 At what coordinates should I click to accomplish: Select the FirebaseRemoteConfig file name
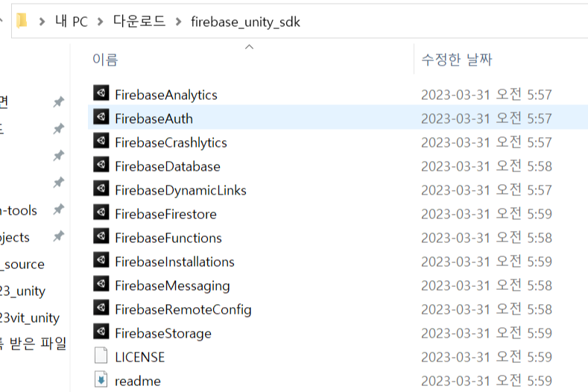183,309
